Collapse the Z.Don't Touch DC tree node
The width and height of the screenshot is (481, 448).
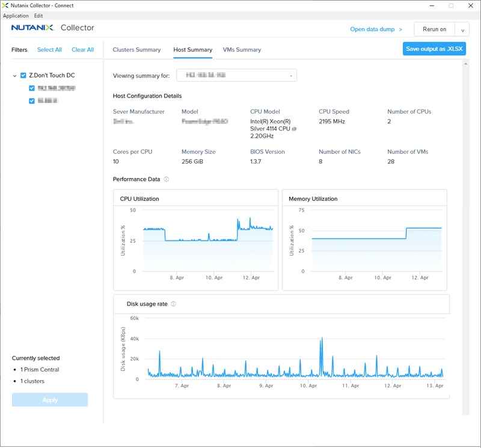[14, 76]
